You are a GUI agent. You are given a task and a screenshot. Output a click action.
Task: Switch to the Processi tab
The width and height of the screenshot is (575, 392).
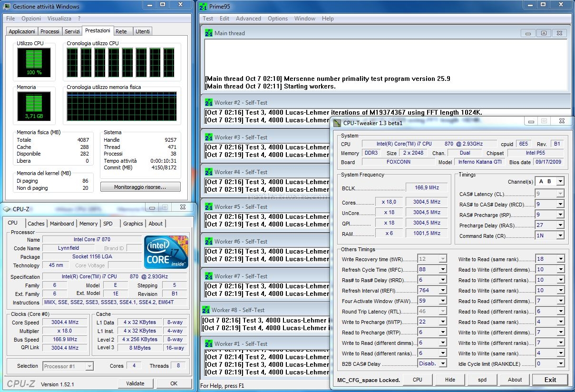[50, 31]
